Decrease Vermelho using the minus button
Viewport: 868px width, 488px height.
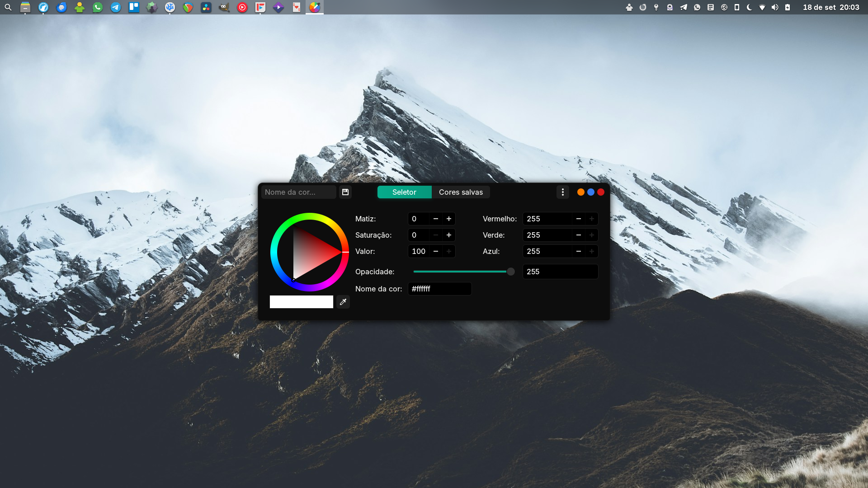579,219
